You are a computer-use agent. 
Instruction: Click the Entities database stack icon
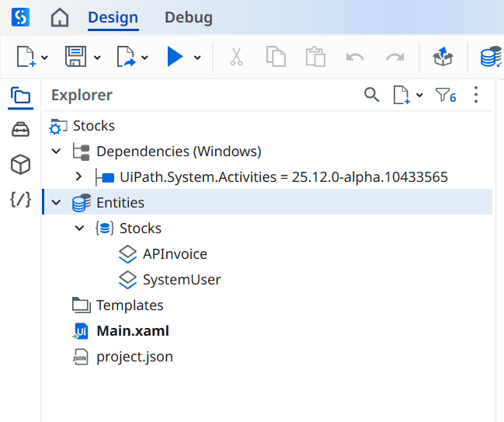[x=82, y=203]
